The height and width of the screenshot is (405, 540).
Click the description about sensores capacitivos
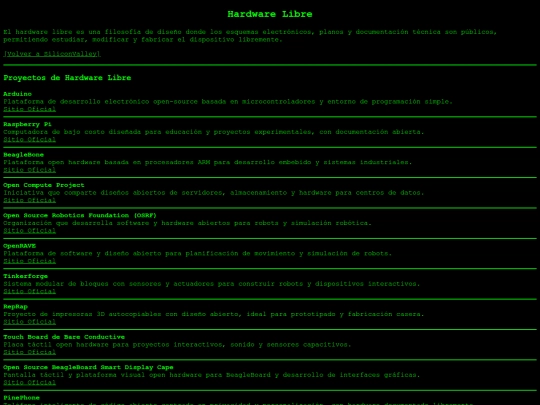pyautogui.click(x=177, y=344)
